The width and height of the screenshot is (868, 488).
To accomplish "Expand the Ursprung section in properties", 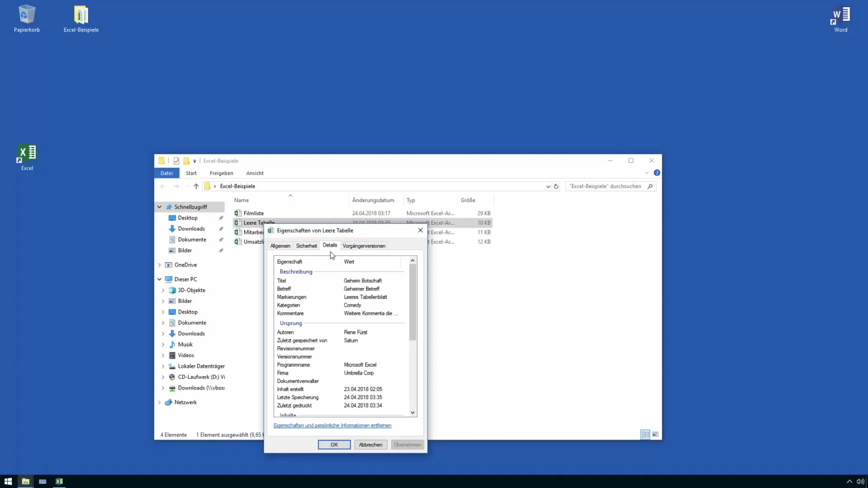I will (290, 323).
